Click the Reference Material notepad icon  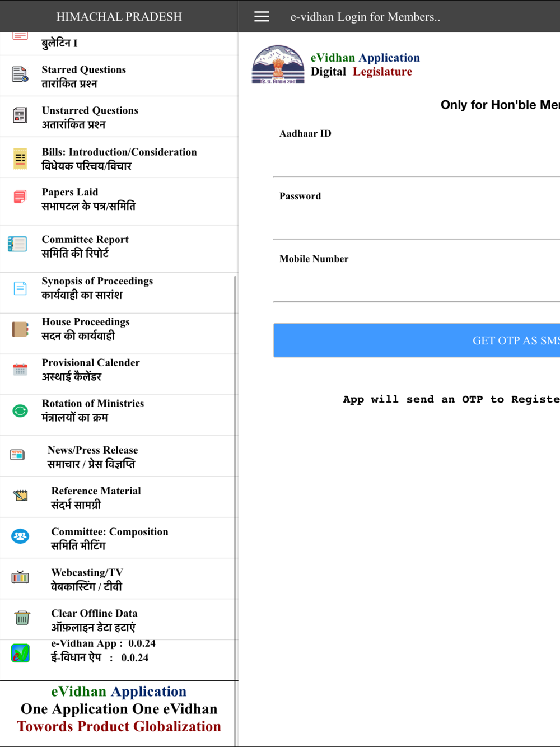pos(21,496)
